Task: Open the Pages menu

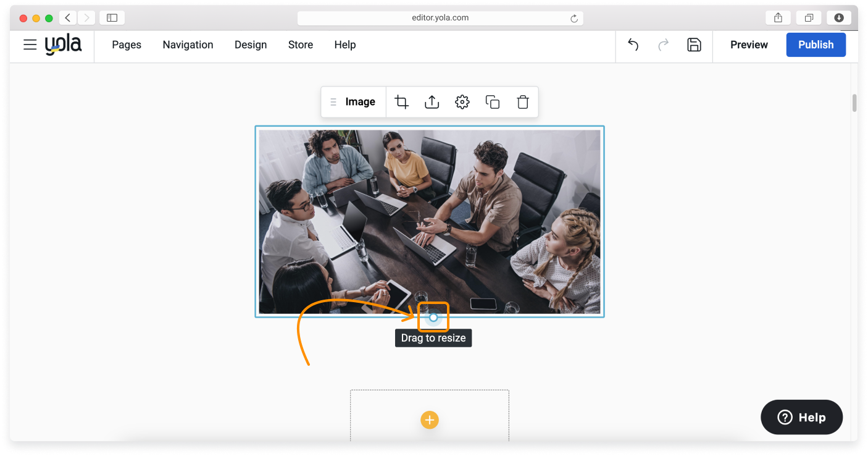Action: coord(127,44)
